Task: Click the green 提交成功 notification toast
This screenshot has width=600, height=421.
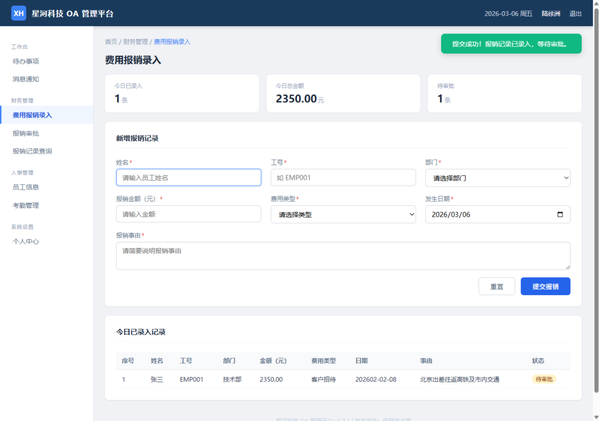Action: pos(510,44)
